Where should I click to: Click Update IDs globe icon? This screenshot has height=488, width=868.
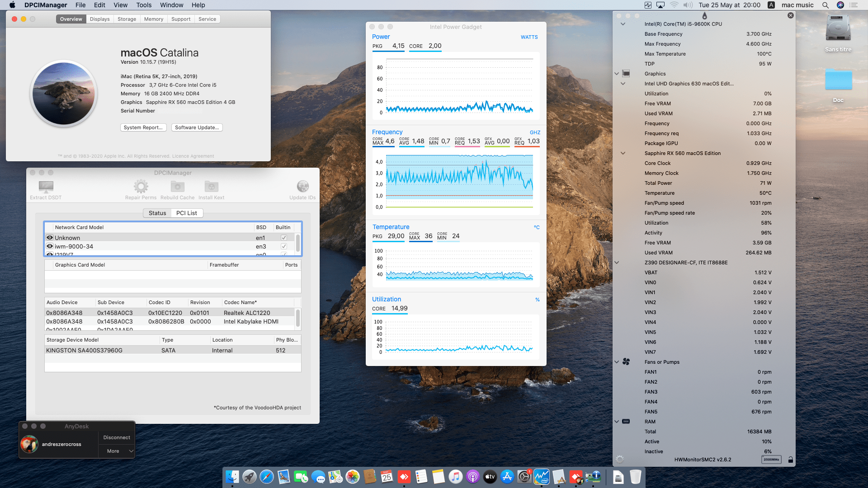(x=302, y=186)
